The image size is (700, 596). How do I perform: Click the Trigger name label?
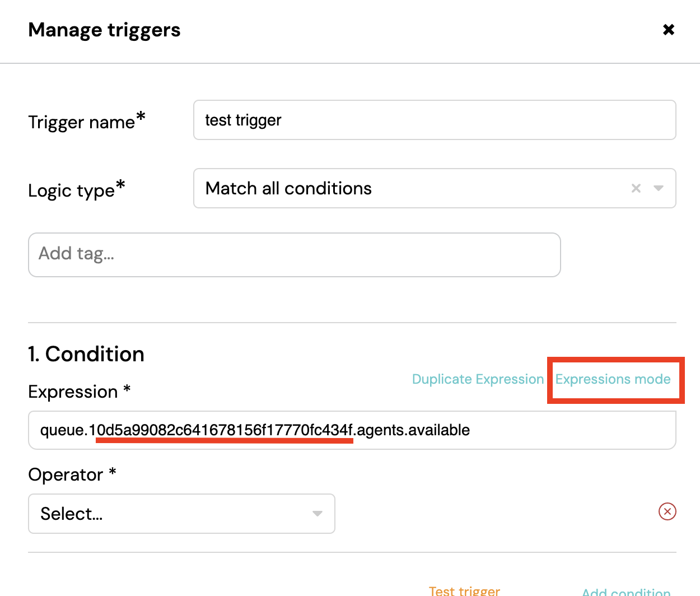click(x=87, y=121)
